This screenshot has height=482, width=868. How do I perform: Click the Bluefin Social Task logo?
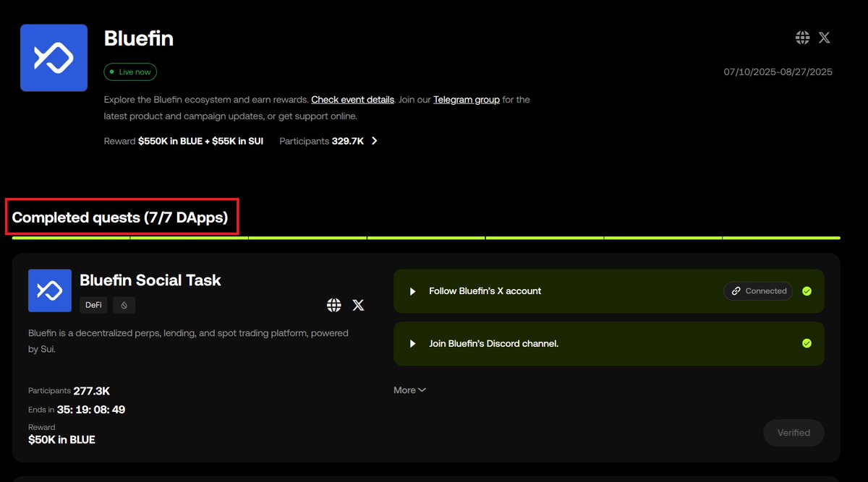point(50,291)
